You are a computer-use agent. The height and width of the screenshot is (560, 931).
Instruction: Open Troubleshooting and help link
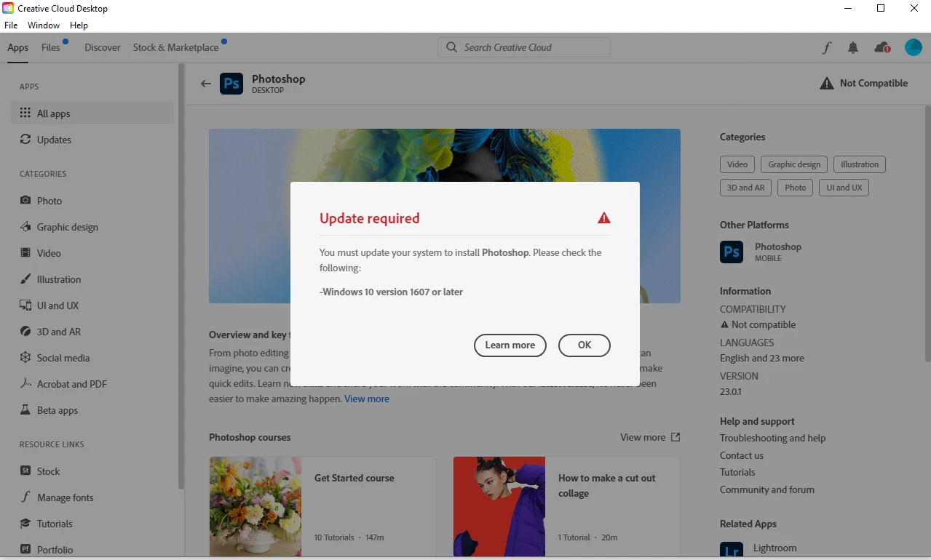point(773,438)
